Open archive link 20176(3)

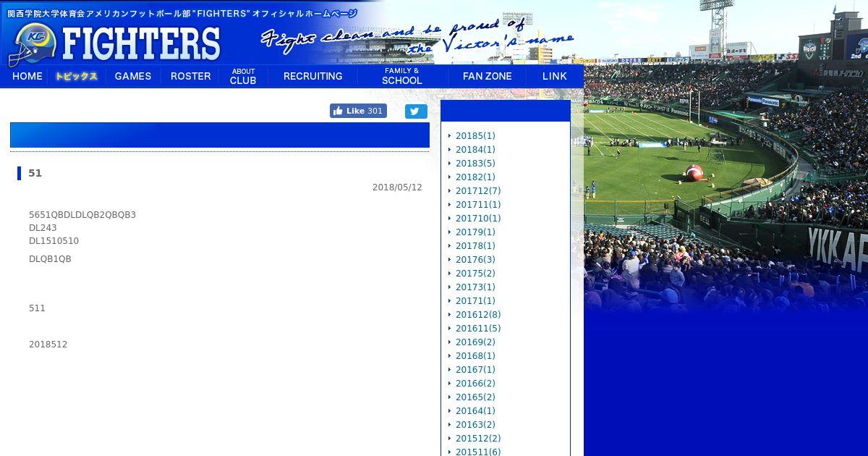coord(475,260)
